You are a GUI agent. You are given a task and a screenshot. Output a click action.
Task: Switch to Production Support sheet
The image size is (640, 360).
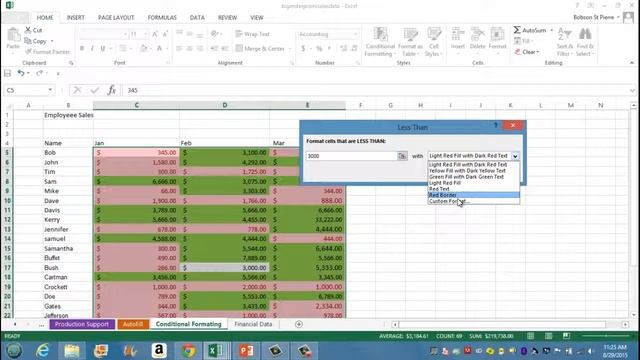(82, 324)
